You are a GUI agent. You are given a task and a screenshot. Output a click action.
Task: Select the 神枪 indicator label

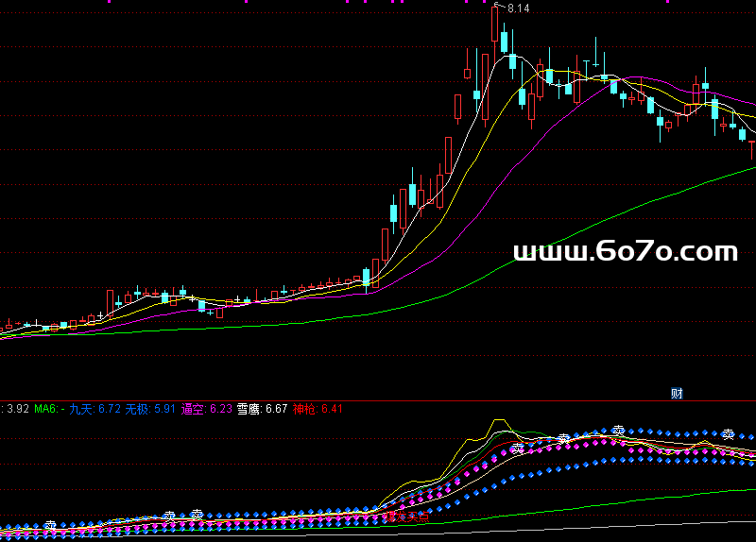pyautogui.click(x=305, y=409)
